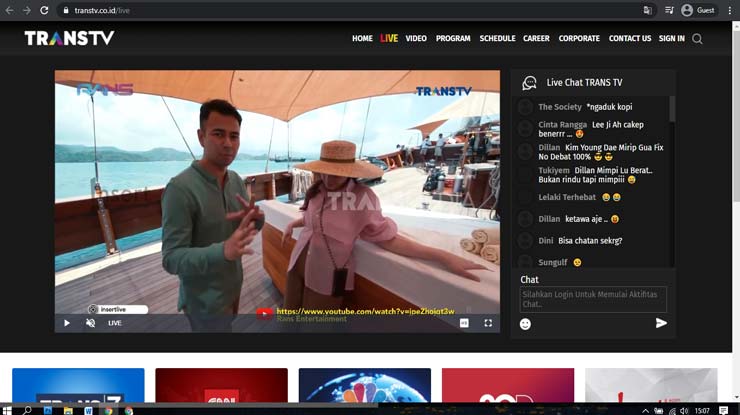This screenshot has height=415, width=740.
Task: Click the chat panel scrollbar
Action: pos(672,110)
